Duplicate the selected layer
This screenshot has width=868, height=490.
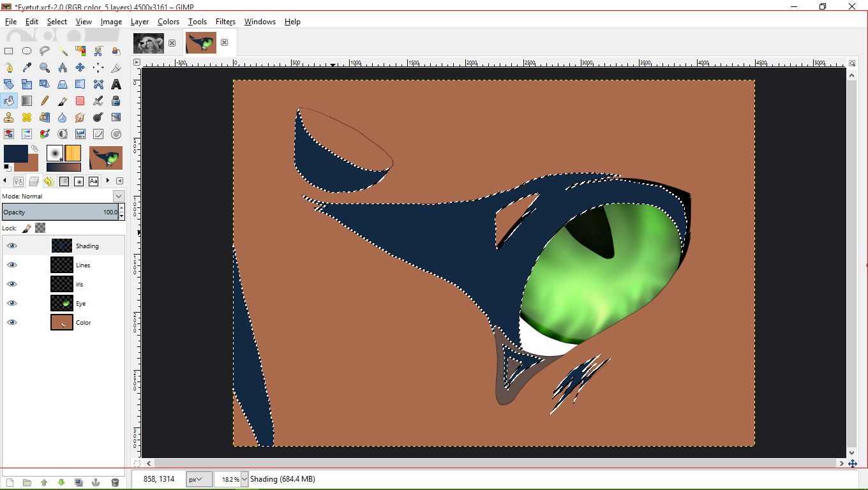point(79,483)
